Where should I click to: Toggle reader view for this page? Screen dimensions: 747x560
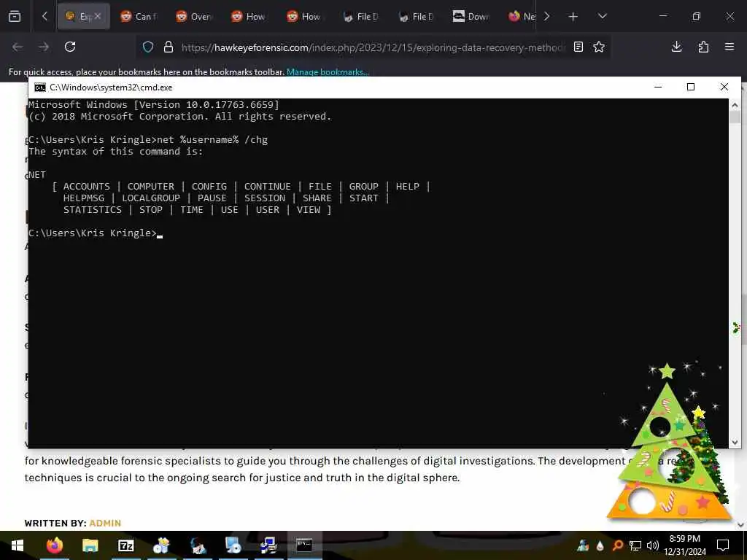click(578, 47)
